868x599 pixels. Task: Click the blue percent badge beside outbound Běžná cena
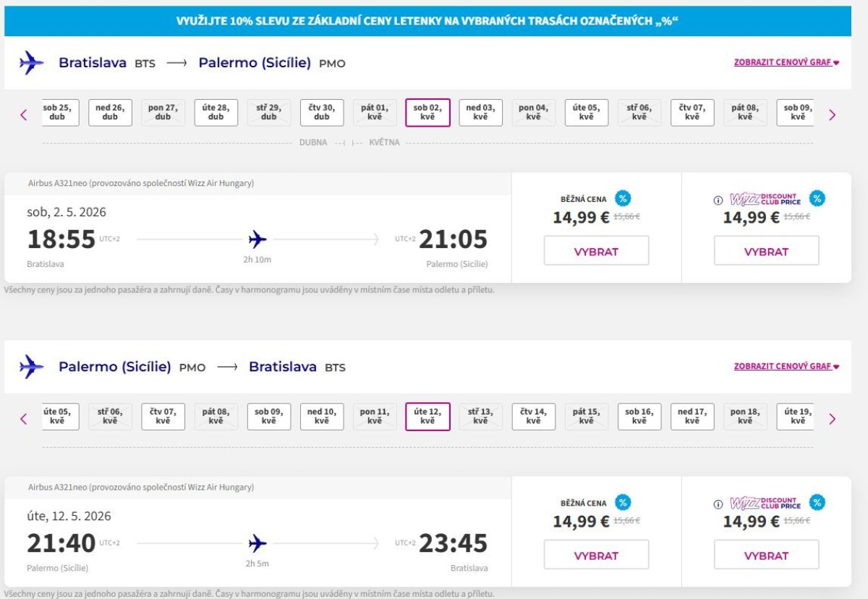[623, 198]
